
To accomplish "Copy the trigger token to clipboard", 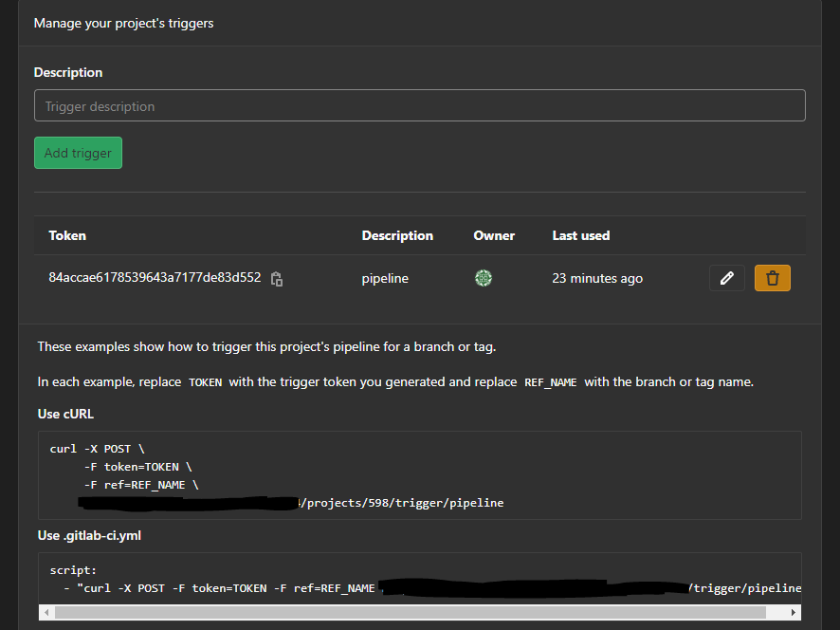I will point(276,278).
